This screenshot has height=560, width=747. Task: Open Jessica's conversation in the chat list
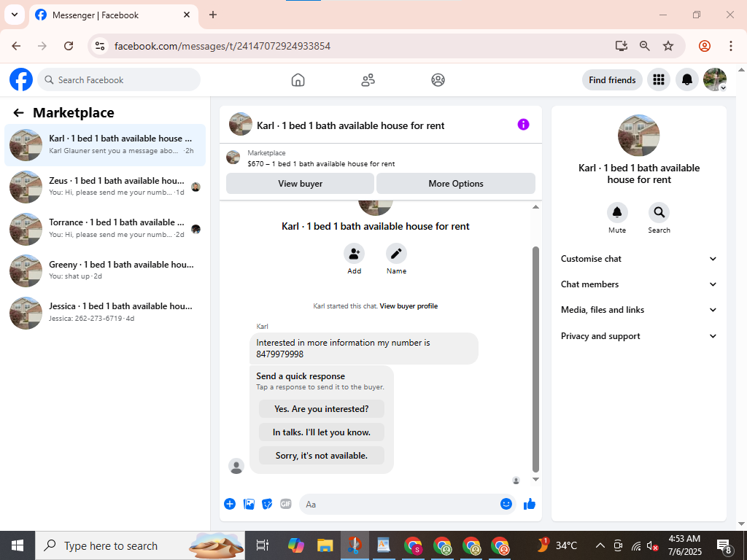105,312
